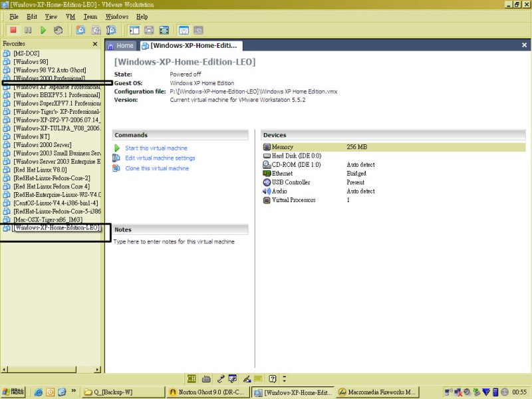The height and width of the screenshot is (399, 532).
Task: Click the clone icon beside Clone command
Action: [116, 168]
